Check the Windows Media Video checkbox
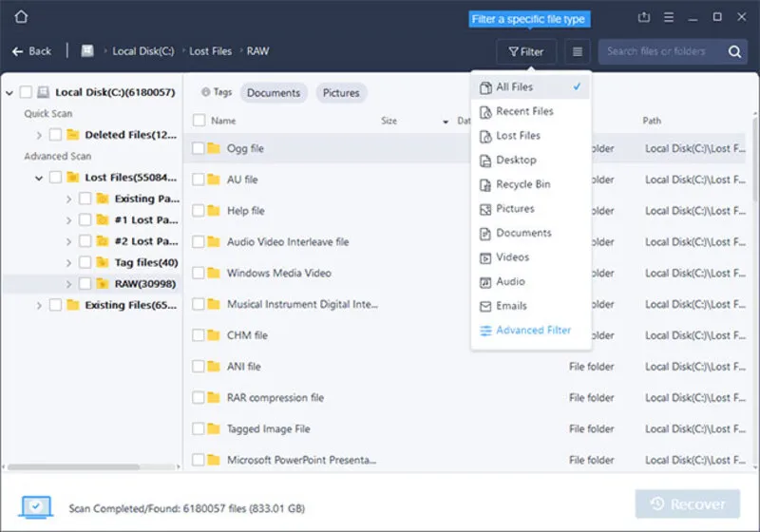This screenshot has height=532, width=760. point(199,273)
